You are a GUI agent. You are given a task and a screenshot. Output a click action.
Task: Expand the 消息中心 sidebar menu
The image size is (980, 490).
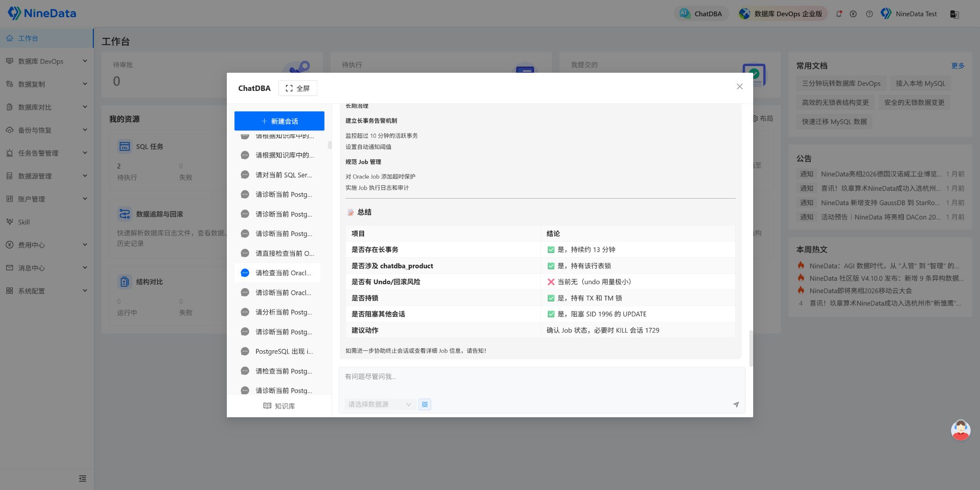(47, 268)
